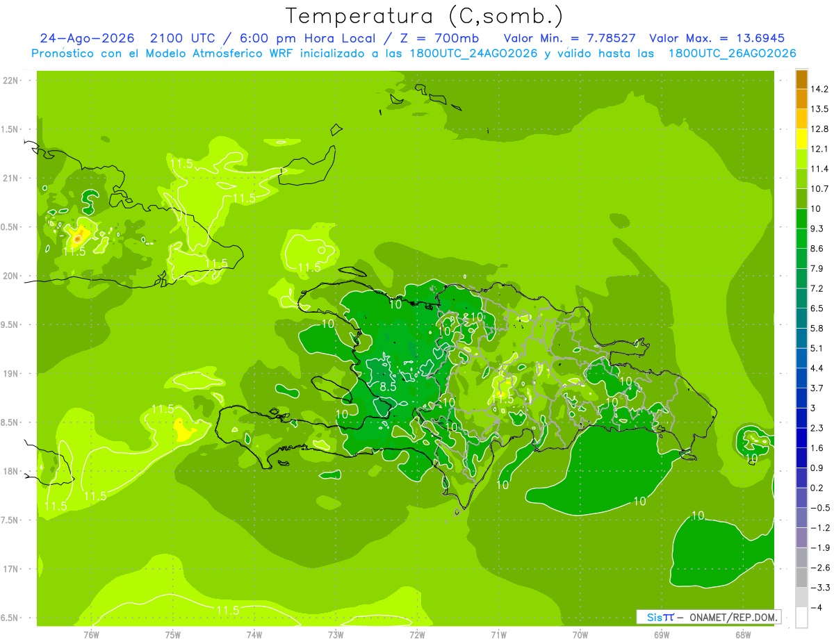Click colorbar value '0.2'
834x644 pixels.
pos(817,488)
